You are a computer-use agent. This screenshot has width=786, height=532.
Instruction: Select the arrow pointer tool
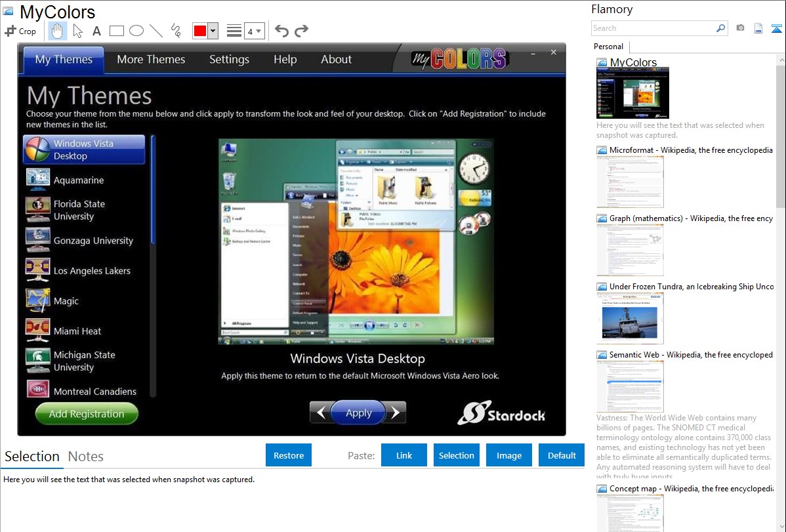(77, 31)
